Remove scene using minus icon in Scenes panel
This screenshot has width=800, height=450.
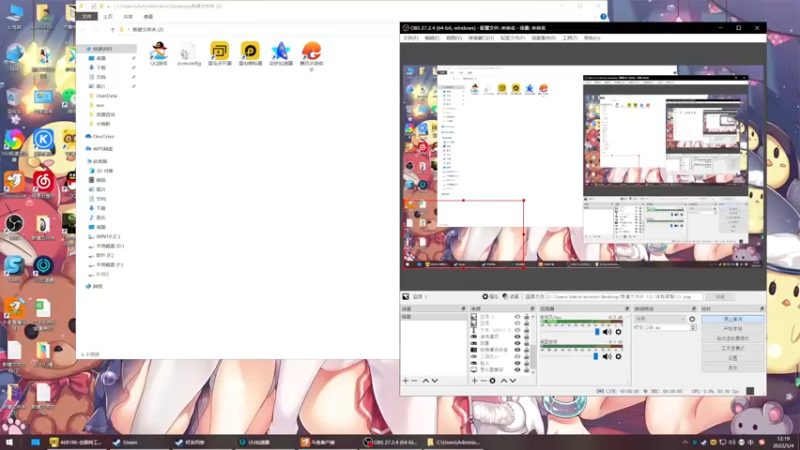tap(414, 381)
